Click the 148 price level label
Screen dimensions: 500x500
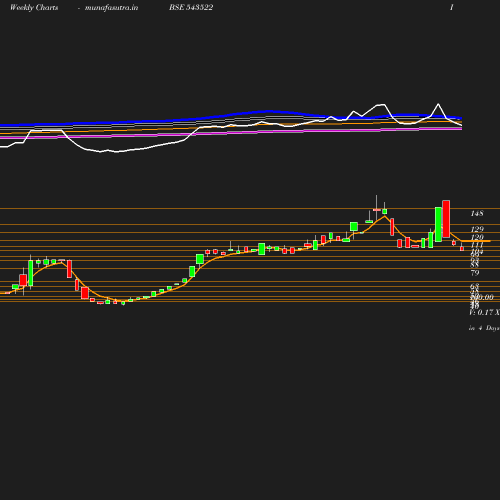coord(477,213)
